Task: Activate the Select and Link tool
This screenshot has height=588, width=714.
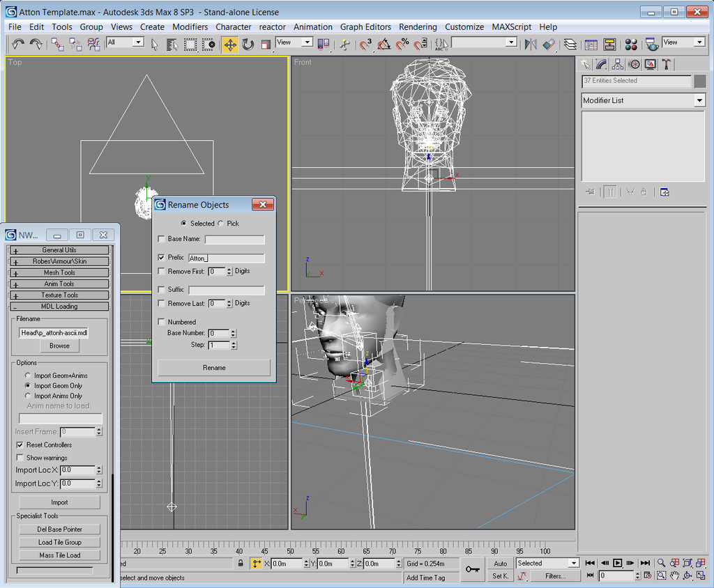Action: coord(57,44)
